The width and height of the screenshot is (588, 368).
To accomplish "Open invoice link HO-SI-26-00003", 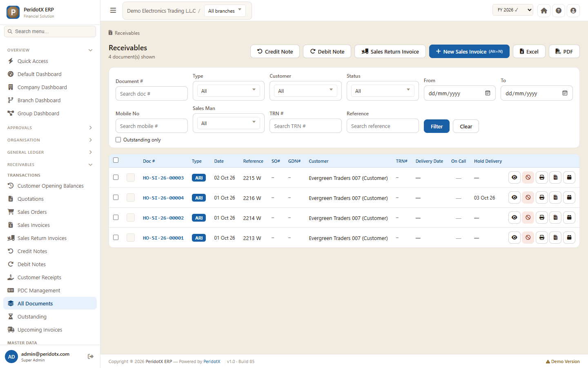I will click(163, 178).
